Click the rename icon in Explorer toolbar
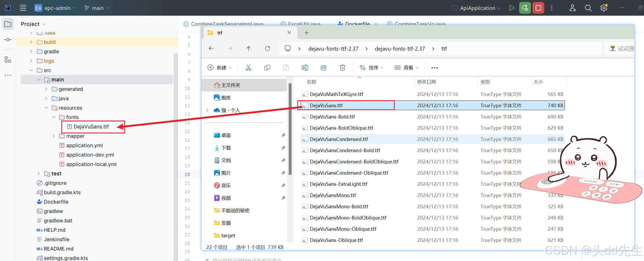The width and height of the screenshot is (644, 261). pyautogui.click(x=305, y=67)
